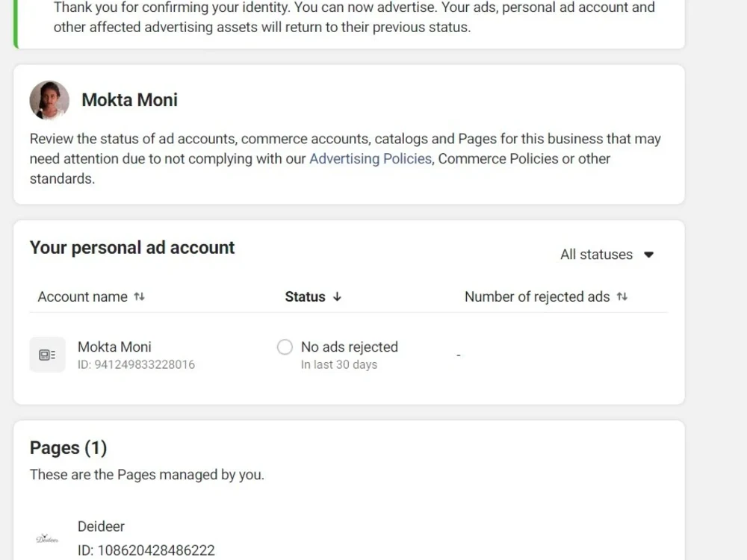Click the ad account icon beside Mokta Moni

[47, 355]
